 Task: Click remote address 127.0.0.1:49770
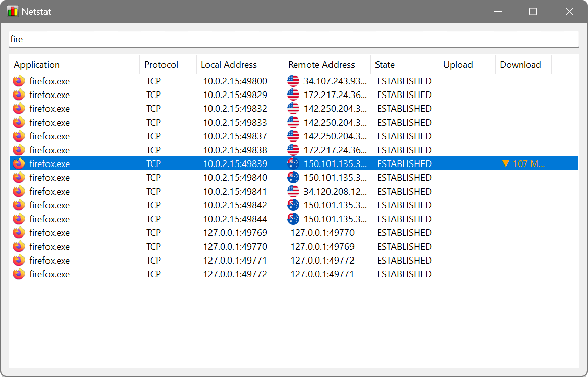(x=322, y=232)
